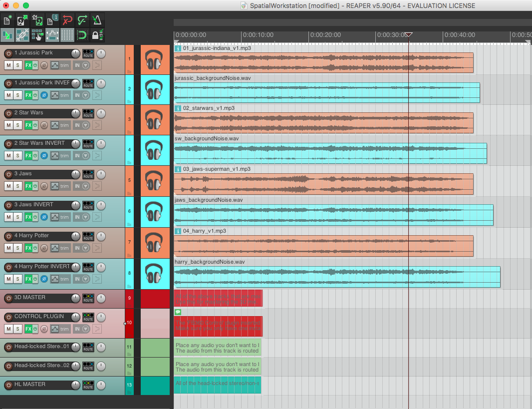Viewport: 532px width, 409px height.
Task: Toggle the metronome icon in toolbar
Action: coord(98,20)
